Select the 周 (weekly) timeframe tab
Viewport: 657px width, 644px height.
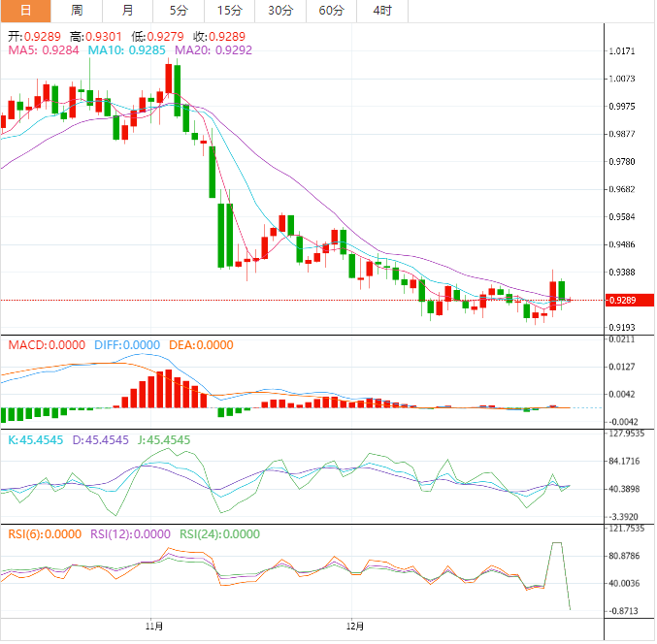click(x=77, y=11)
